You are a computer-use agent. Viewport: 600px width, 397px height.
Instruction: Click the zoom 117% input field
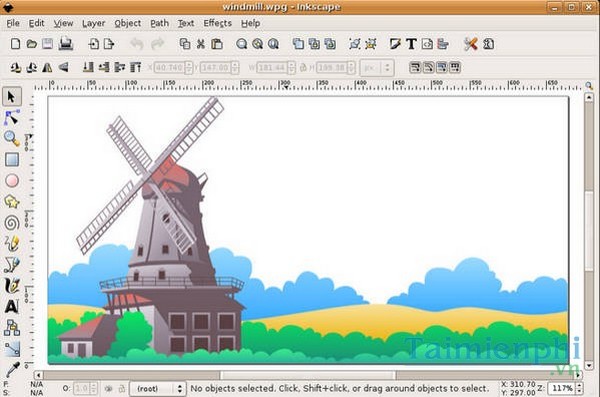pos(562,389)
